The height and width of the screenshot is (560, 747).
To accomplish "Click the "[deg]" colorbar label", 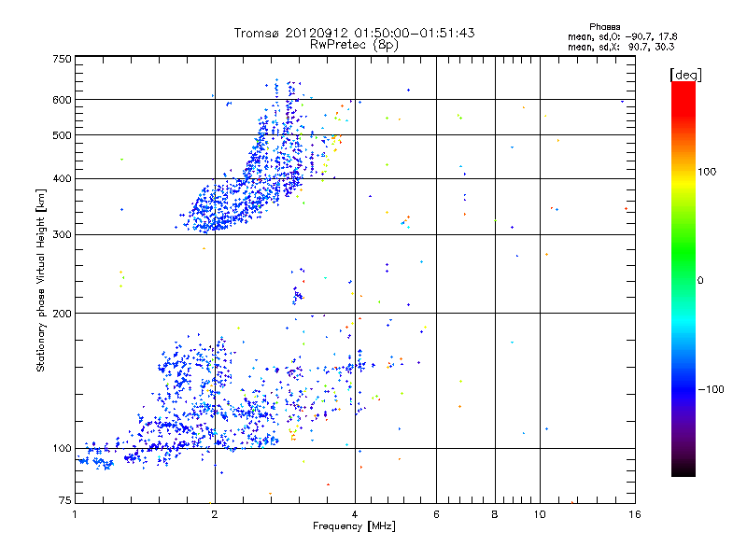I will coord(685,75).
